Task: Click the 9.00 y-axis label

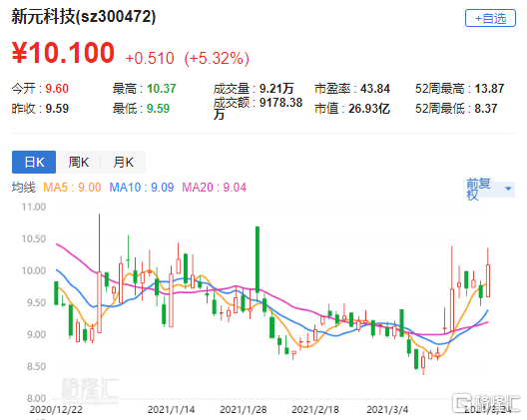Action: tap(36, 334)
